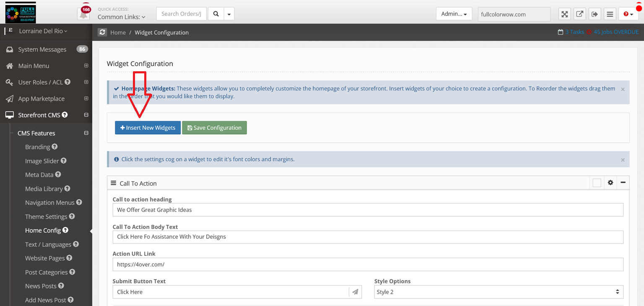Open the Admin dropdown in top bar
Image resolution: width=644 pixels, height=306 pixels.
point(454,14)
